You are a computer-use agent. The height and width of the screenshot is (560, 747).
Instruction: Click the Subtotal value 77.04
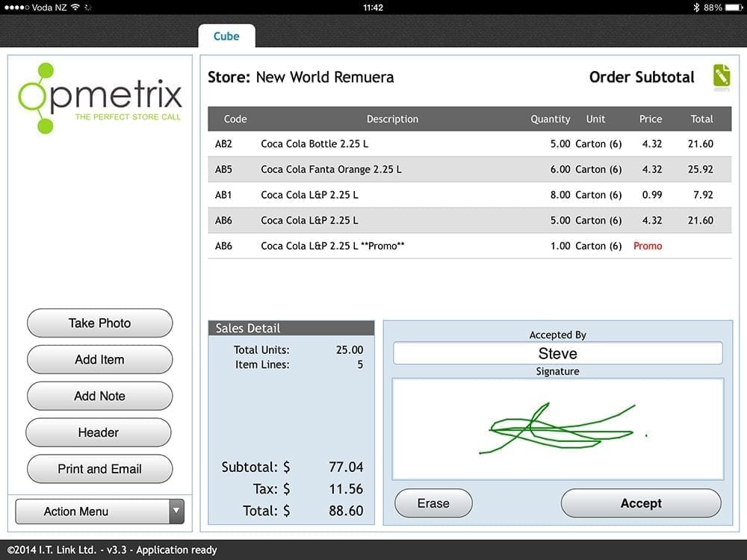pos(346,467)
